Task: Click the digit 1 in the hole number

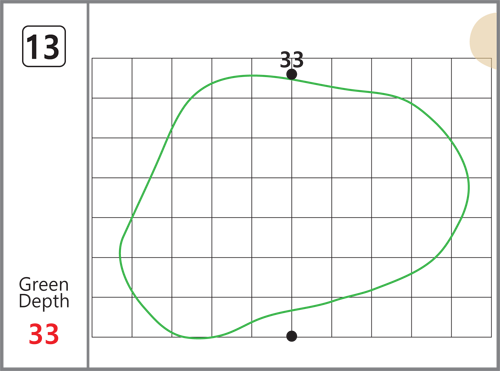Action: 33,47
